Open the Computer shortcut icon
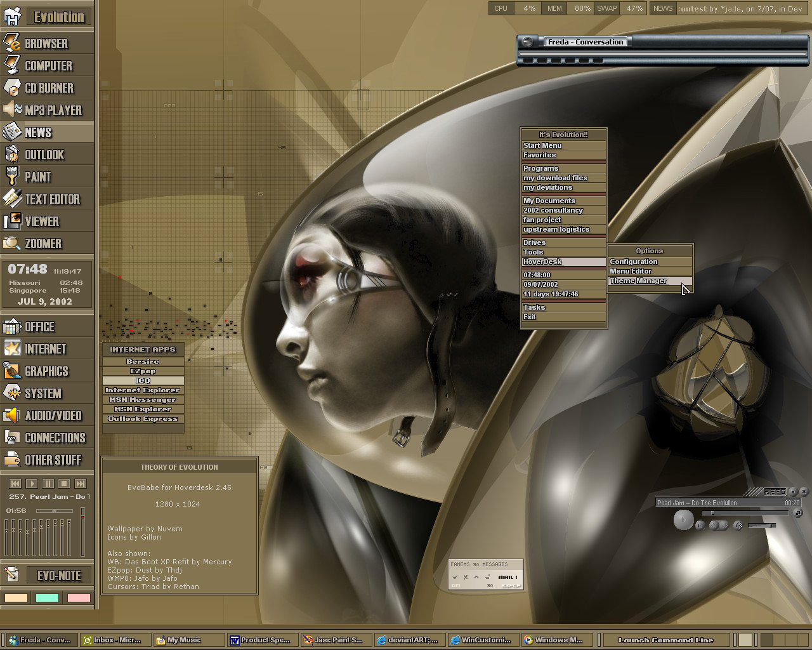 12,65
